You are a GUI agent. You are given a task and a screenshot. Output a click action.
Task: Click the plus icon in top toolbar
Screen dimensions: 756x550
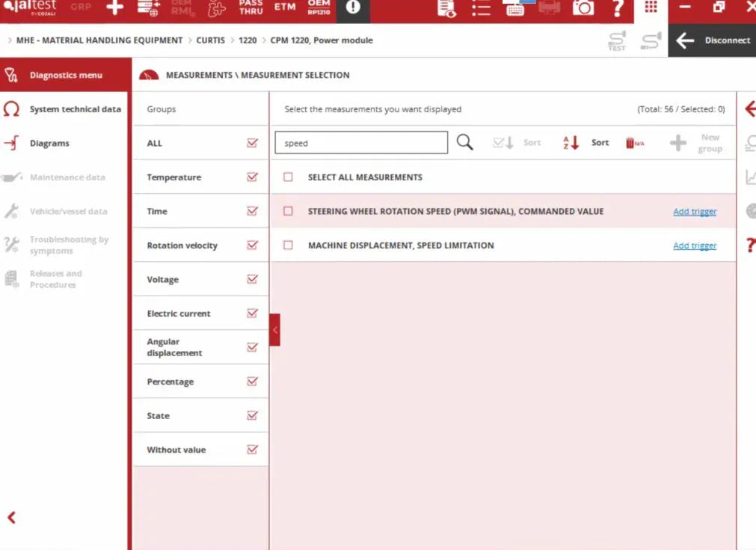tap(114, 8)
